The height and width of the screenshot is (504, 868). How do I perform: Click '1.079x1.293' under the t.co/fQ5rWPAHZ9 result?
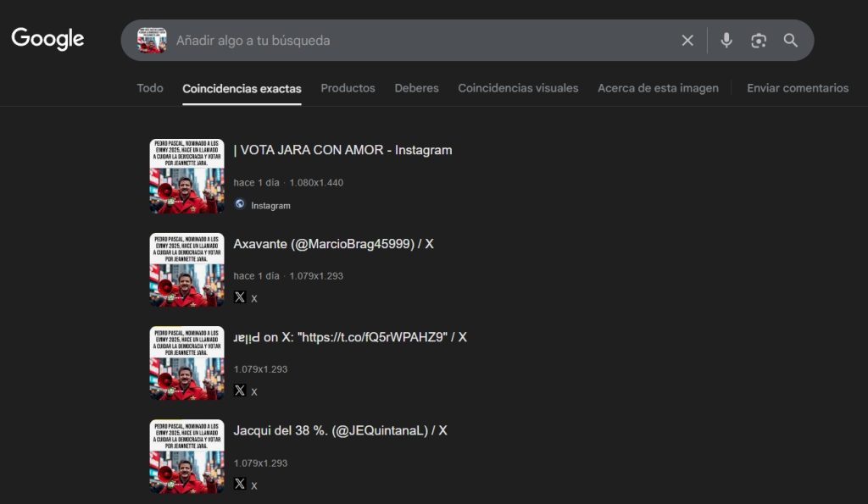(x=260, y=369)
